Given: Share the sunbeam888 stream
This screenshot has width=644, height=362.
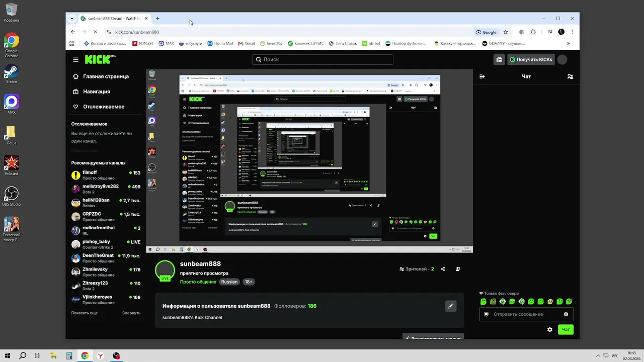Looking at the screenshot, I should (x=443, y=269).
